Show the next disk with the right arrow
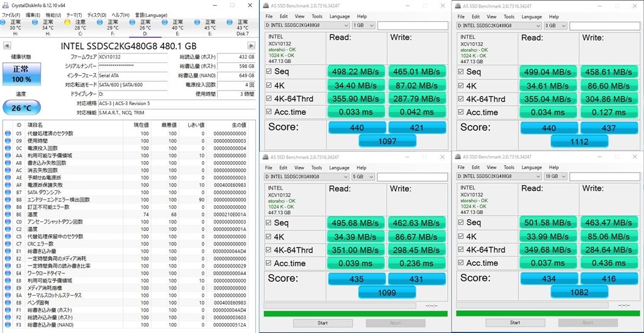Screen dimensions: 644x333 [x=251, y=45]
